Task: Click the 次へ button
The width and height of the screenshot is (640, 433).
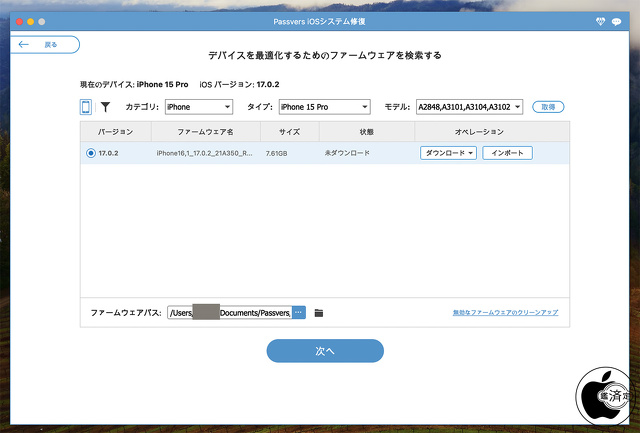Action: (x=325, y=351)
